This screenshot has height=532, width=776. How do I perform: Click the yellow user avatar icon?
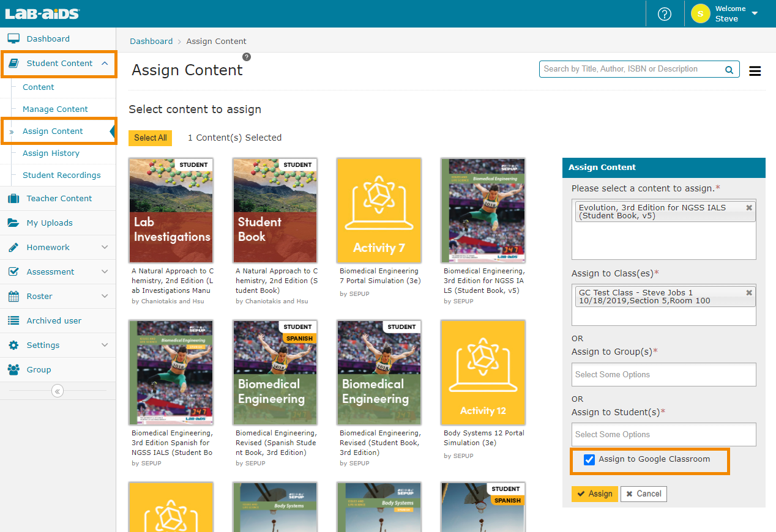700,13
